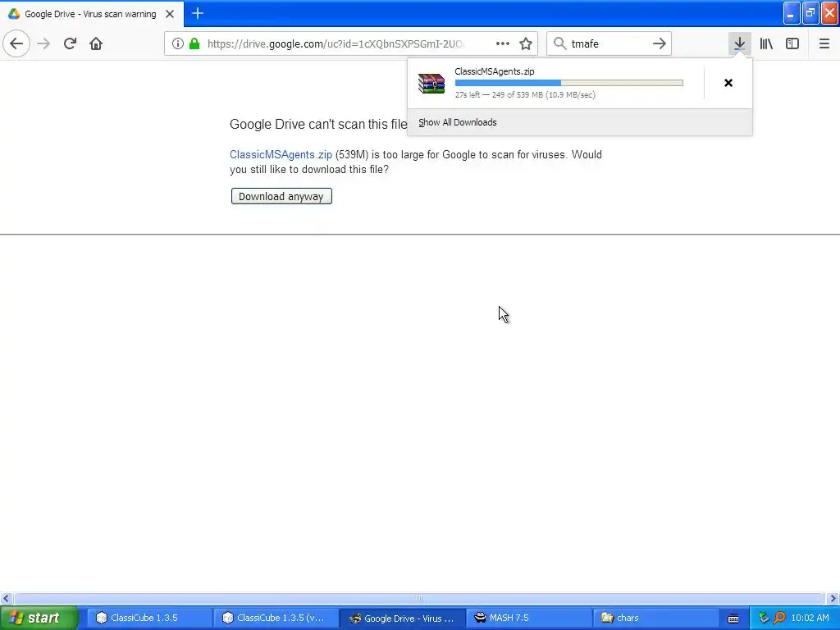Click the Download anyway button

pos(281,196)
